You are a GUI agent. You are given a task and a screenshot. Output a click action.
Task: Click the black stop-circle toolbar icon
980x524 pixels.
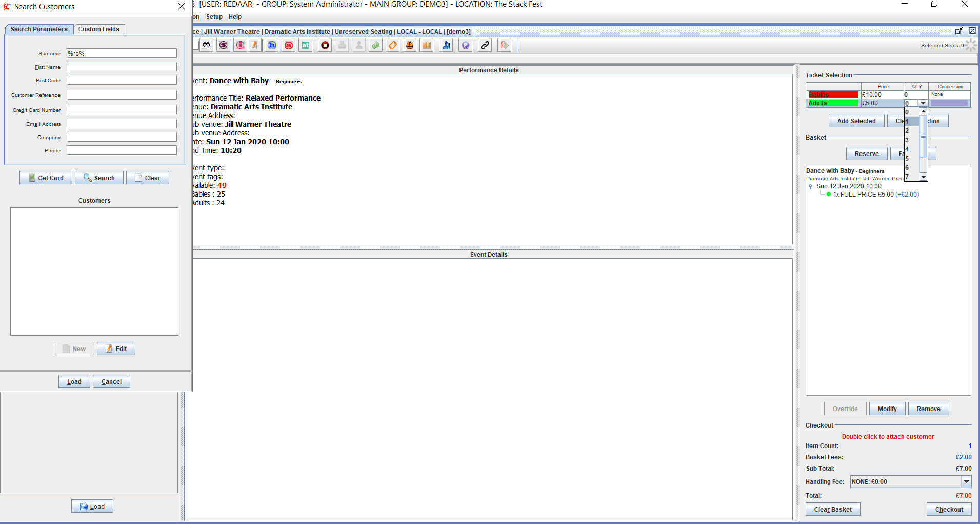(x=325, y=45)
